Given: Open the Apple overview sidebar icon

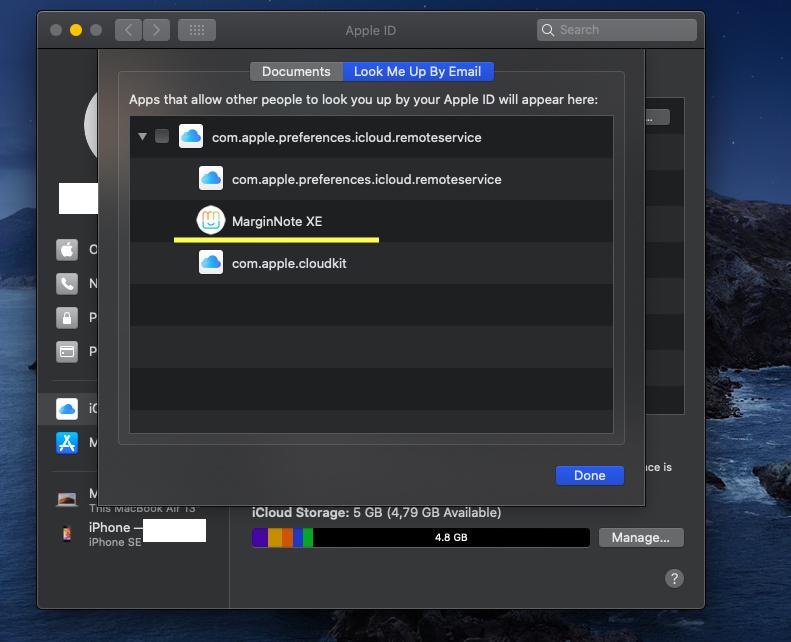Looking at the screenshot, I should click(67, 250).
